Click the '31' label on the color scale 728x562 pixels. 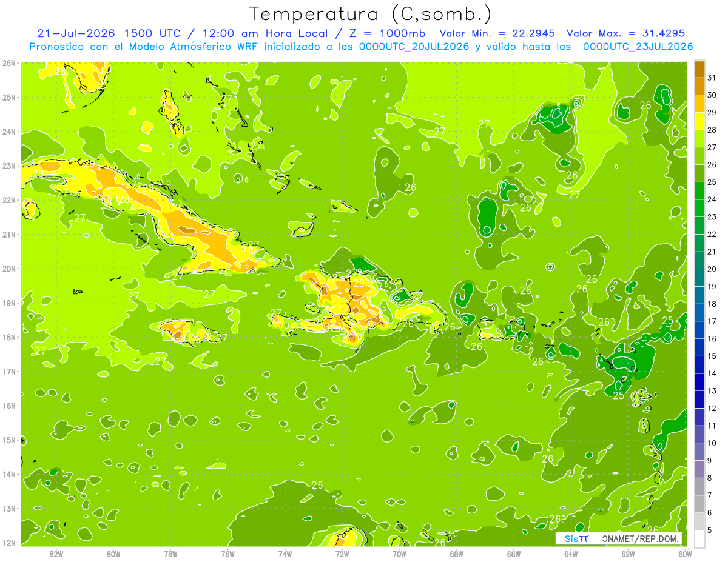(x=712, y=78)
